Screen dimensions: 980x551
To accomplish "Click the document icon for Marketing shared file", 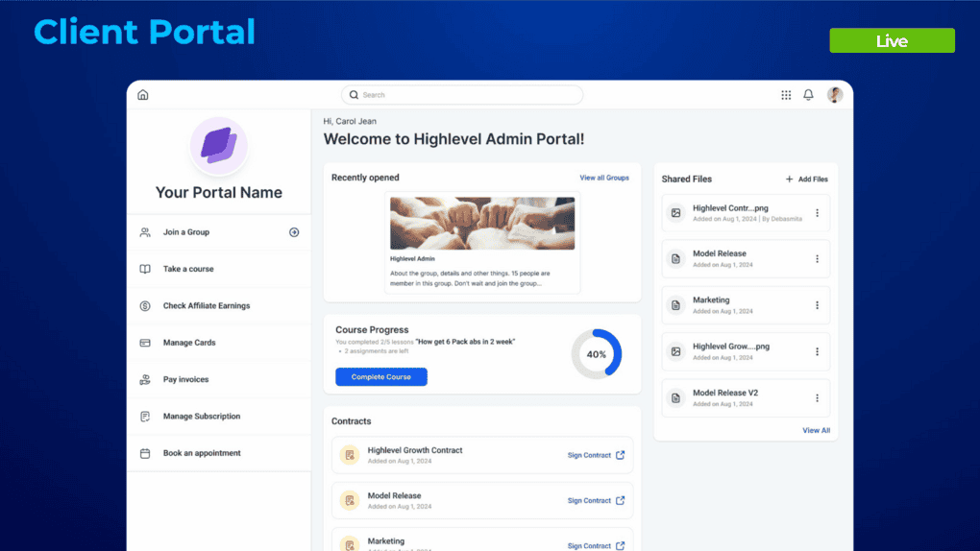I will (x=675, y=305).
